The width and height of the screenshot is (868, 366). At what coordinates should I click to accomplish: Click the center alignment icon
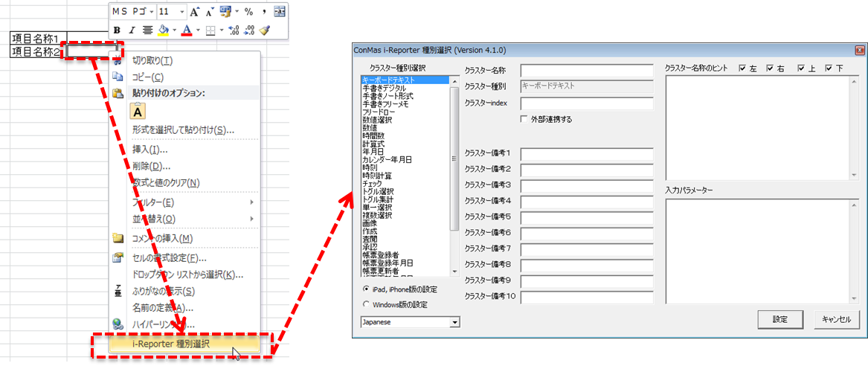click(147, 30)
